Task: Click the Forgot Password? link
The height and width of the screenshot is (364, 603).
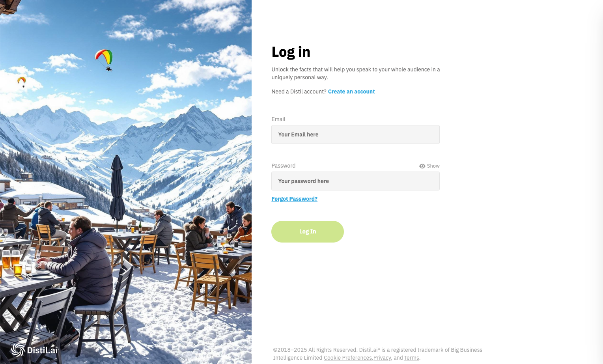Action: (x=294, y=199)
